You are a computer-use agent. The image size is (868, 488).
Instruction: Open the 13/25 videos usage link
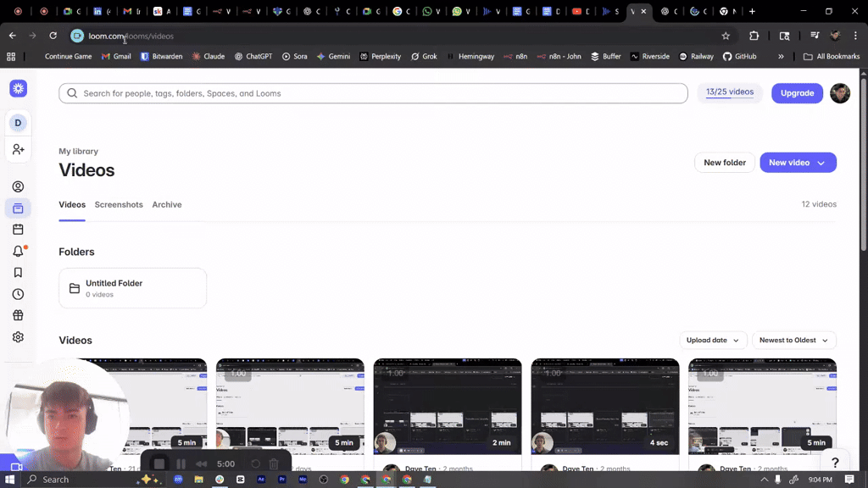[730, 92]
